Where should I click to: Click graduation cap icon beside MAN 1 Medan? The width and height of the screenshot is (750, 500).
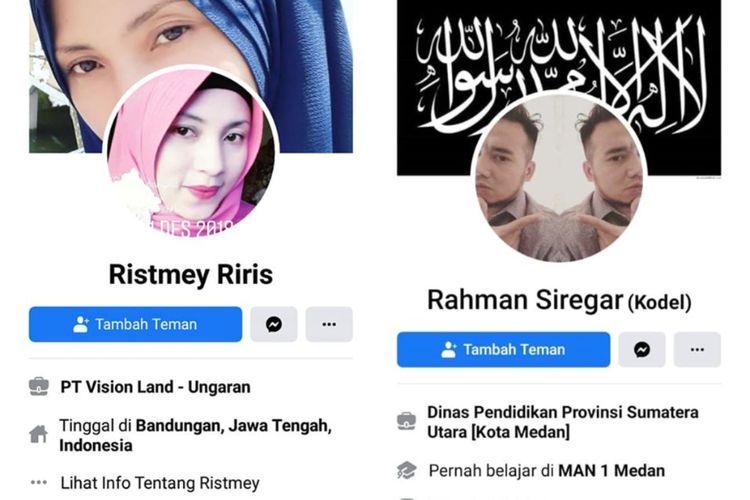tap(407, 470)
